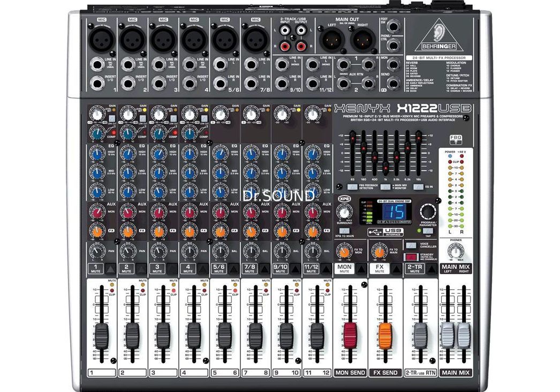Screen dimensions: 560x392
Task: Mute channel 2 with its MUTE button
Action: point(141,269)
